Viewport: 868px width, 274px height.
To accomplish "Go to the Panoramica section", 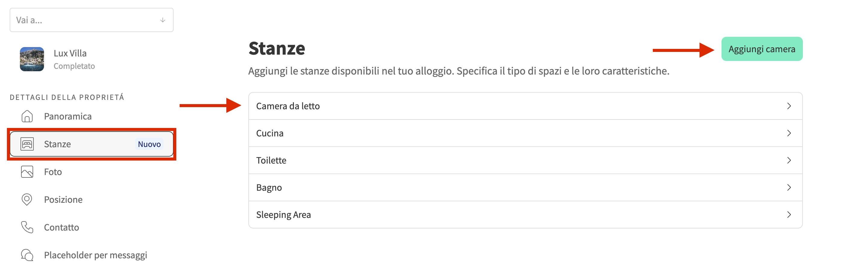I will click(x=68, y=116).
